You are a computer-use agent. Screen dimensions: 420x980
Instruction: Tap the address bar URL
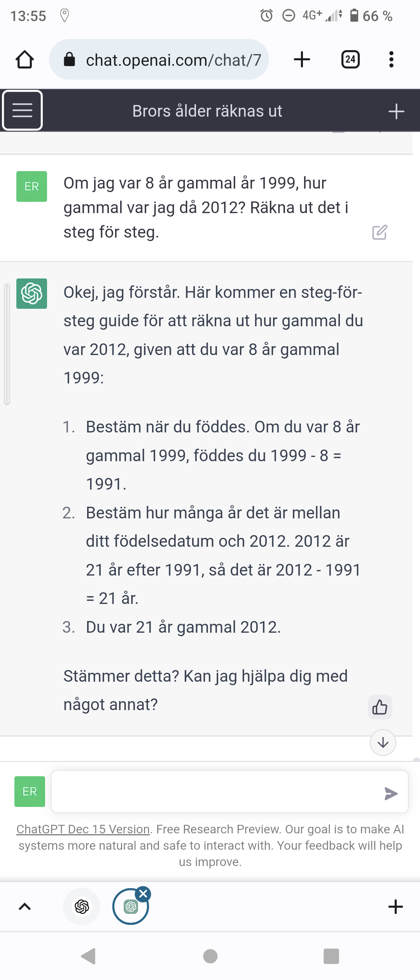click(x=173, y=60)
